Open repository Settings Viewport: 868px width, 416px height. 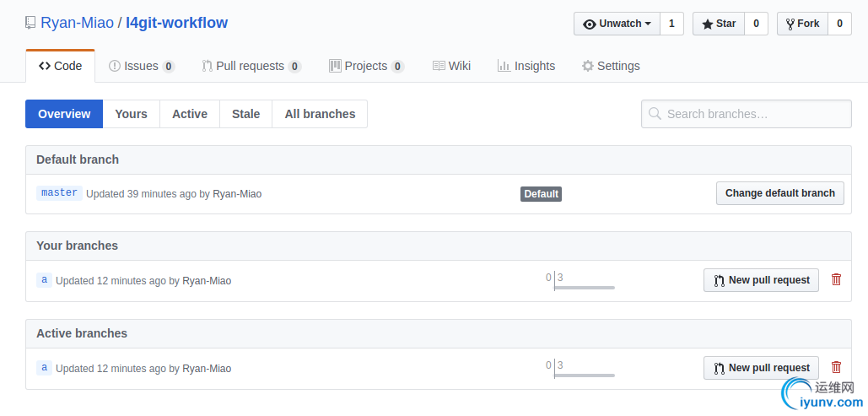pos(611,66)
